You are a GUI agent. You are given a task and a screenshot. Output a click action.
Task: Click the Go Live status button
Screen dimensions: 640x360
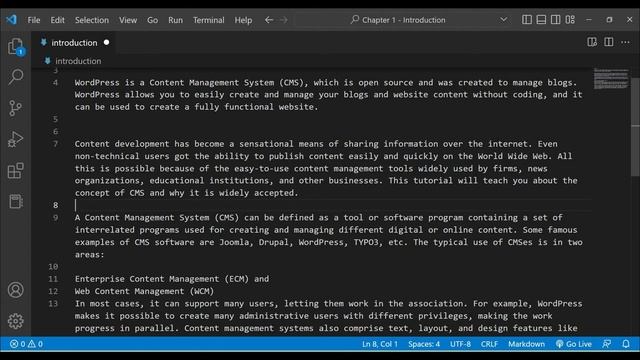pyautogui.click(x=573, y=344)
